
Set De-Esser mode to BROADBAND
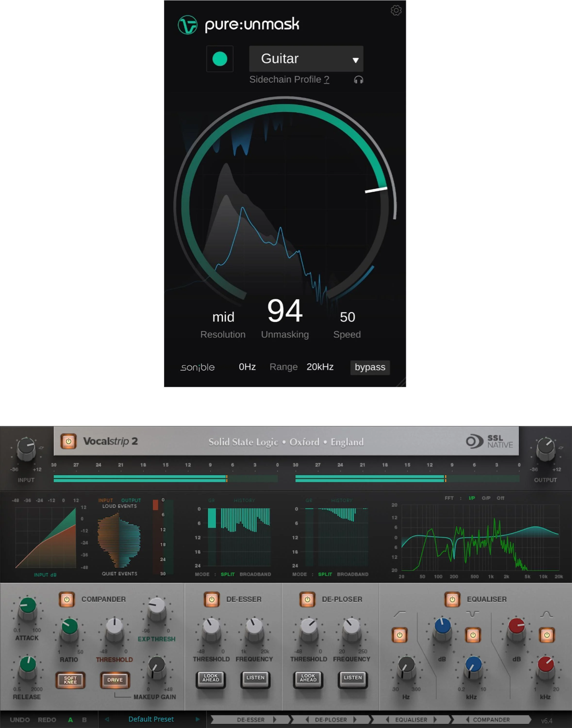point(255,574)
